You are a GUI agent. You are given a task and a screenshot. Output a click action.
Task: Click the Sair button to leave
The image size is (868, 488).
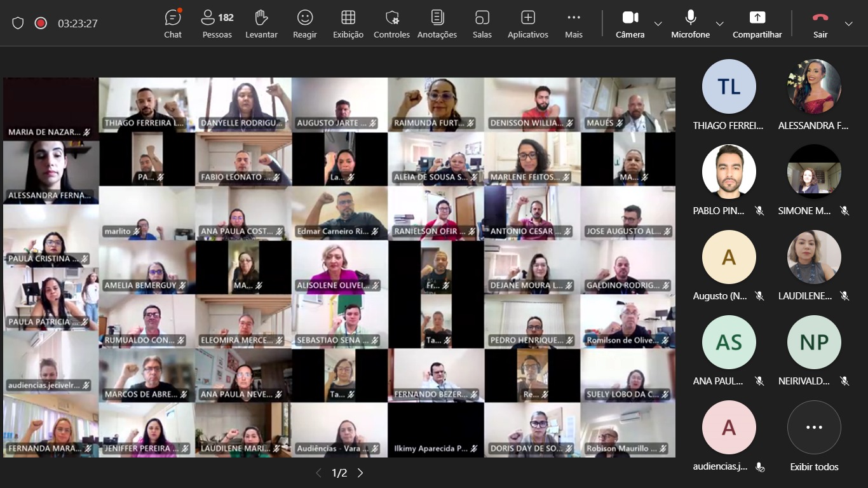820,24
